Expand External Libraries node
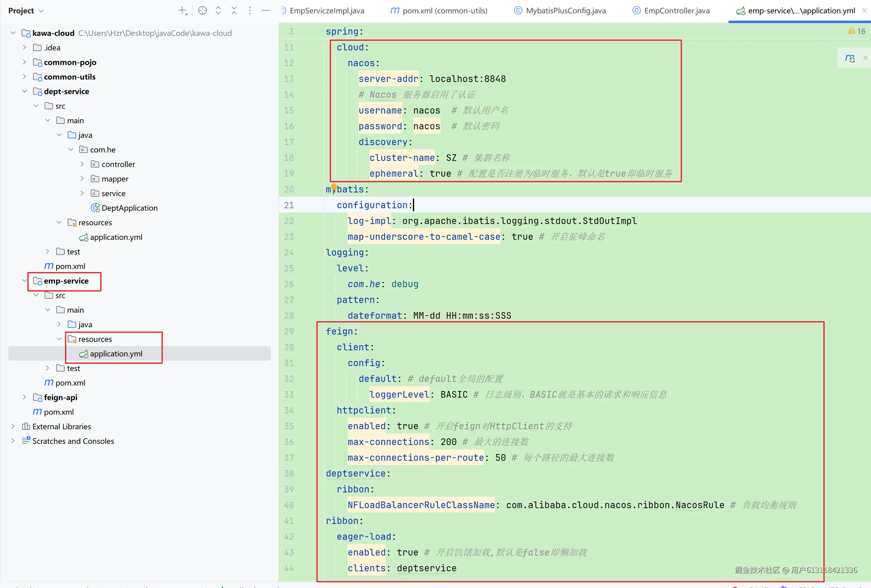The width and height of the screenshot is (871, 588). [x=13, y=427]
